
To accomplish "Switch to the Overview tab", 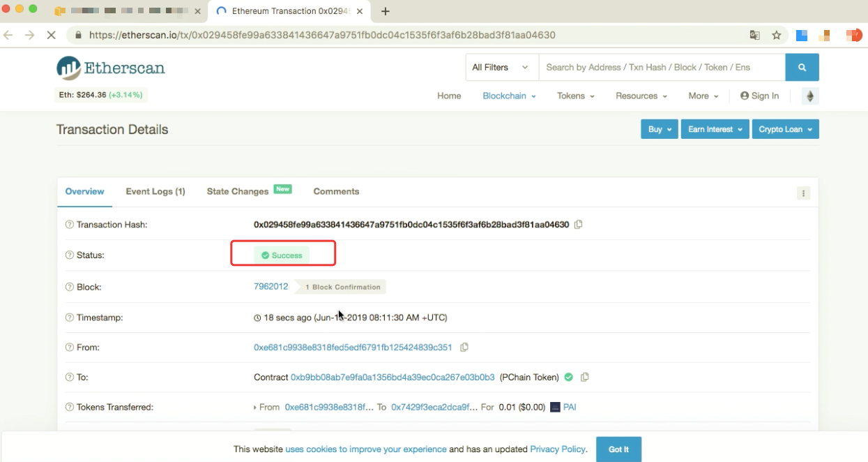I will point(84,191).
